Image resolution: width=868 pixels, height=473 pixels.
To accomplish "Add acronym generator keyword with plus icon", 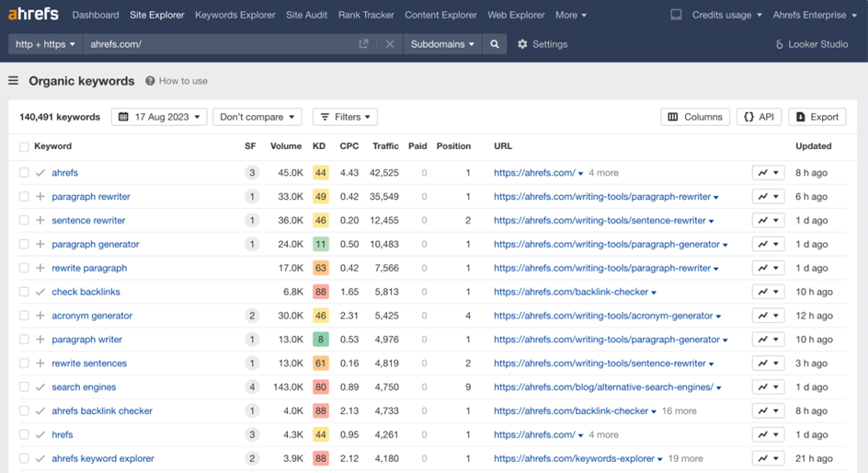I will 40,316.
